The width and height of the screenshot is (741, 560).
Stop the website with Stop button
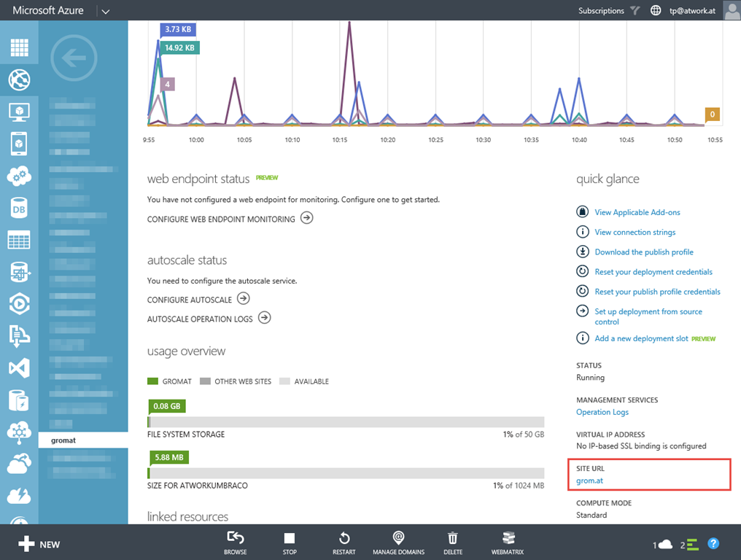click(290, 542)
